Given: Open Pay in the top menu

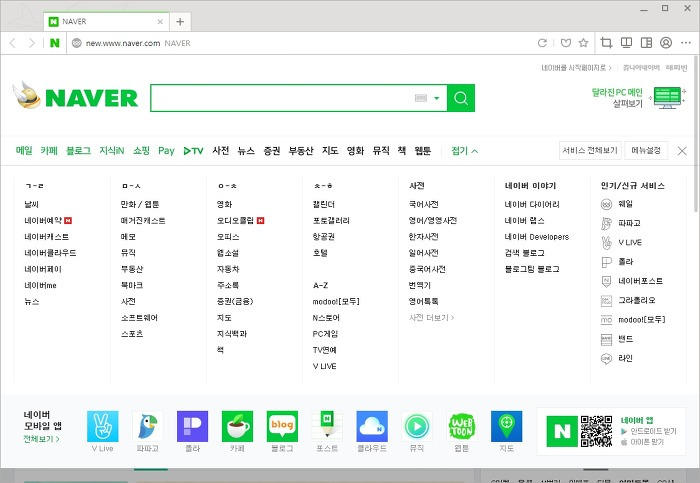Looking at the screenshot, I should pos(166,151).
